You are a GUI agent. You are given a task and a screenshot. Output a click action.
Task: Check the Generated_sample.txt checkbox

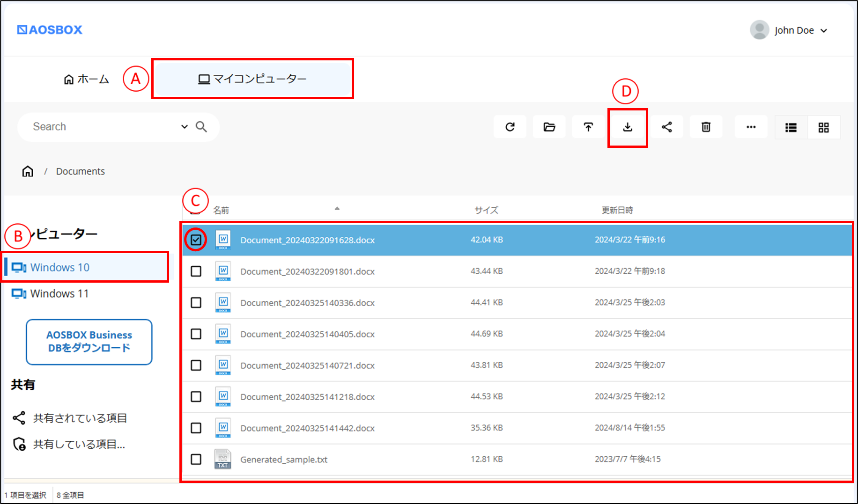(x=196, y=460)
